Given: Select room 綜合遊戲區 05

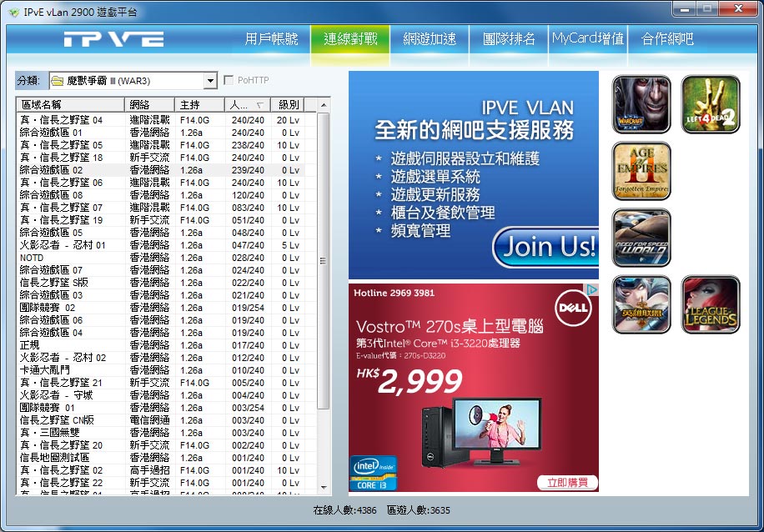Looking at the screenshot, I should coord(160,233).
